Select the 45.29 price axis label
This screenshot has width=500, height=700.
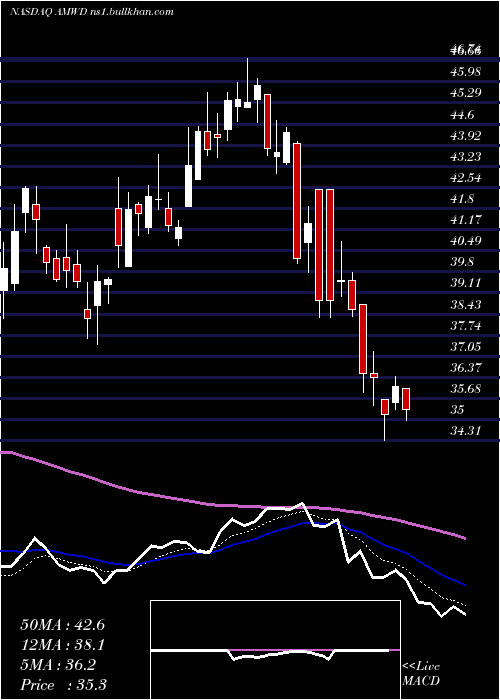click(466, 93)
